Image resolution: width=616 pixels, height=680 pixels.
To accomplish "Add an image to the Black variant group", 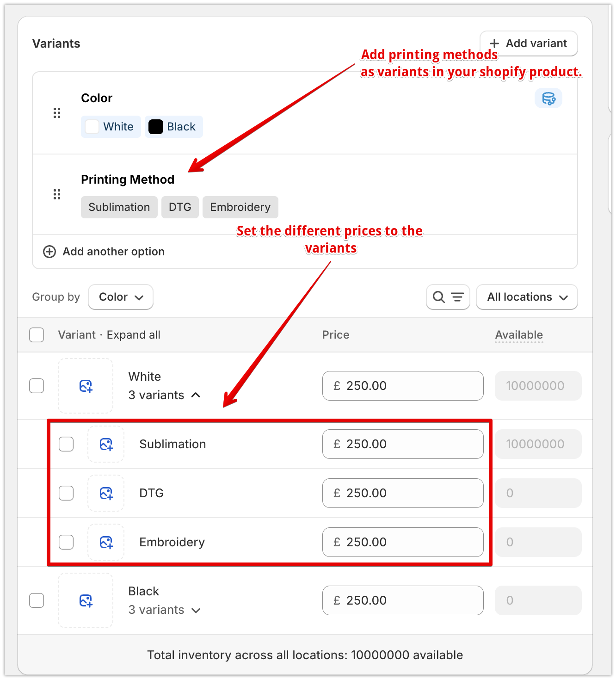I will [86, 600].
